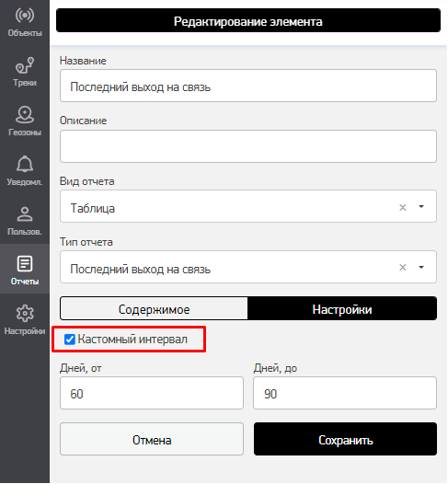
Task: Toggle the Кастомный интервал checkbox
Action: click(x=70, y=340)
